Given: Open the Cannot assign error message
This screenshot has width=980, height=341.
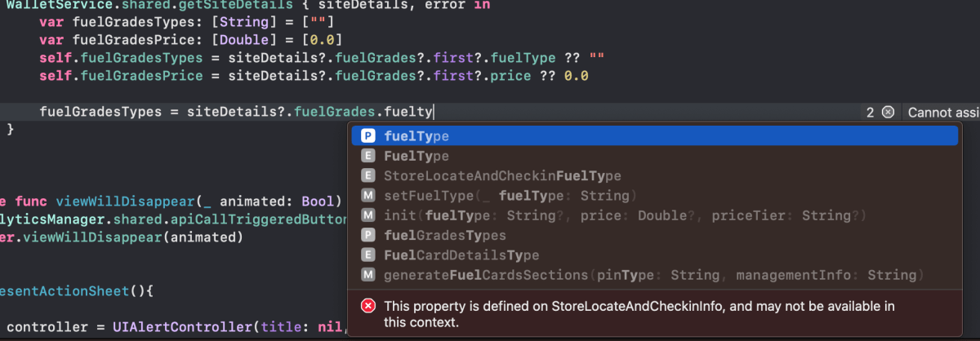Looking at the screenshot, I should (943, 113).
